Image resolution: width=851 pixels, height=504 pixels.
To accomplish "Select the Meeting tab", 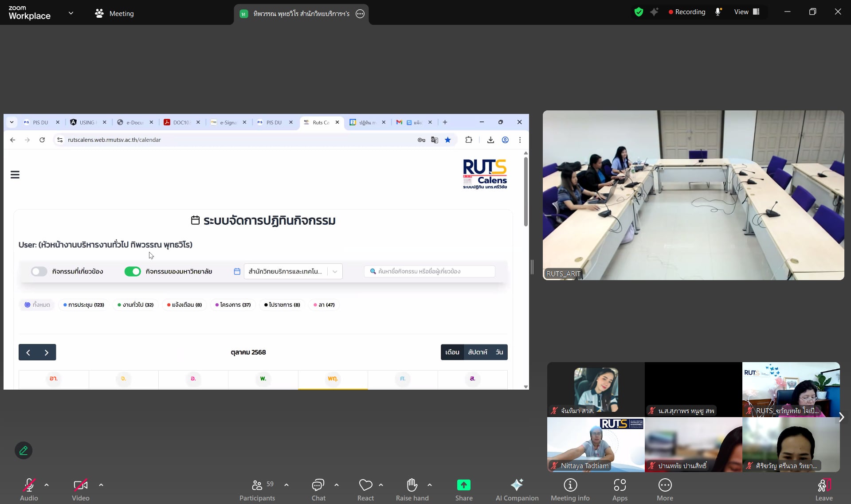I will 114,13.
